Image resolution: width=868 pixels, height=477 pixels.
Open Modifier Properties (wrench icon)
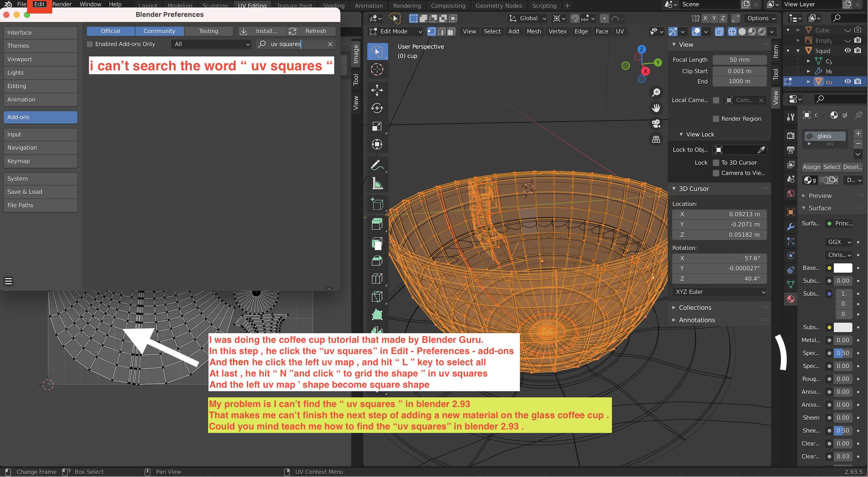(791, 227)
